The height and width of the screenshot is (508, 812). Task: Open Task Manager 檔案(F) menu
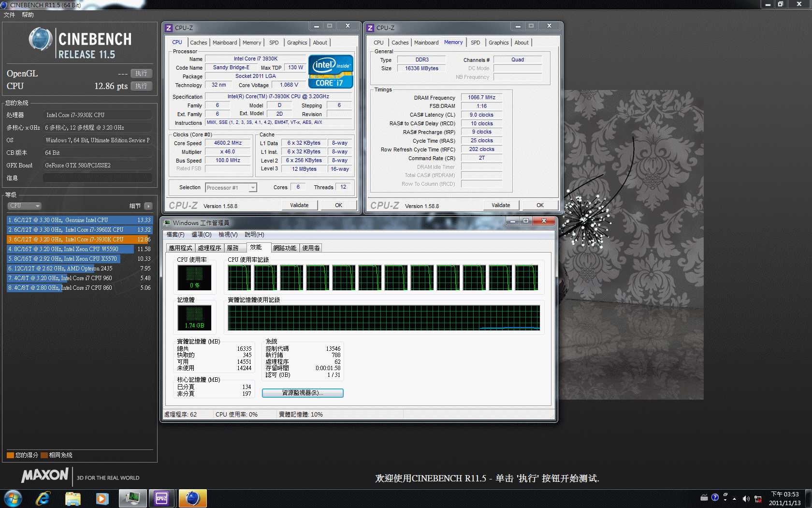tap(175, 235)
